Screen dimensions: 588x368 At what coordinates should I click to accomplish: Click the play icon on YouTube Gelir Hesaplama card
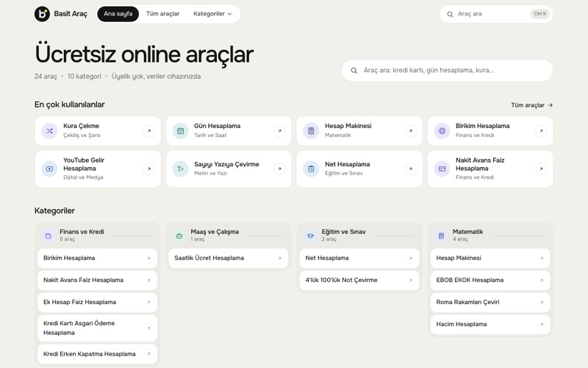point(49,169)
